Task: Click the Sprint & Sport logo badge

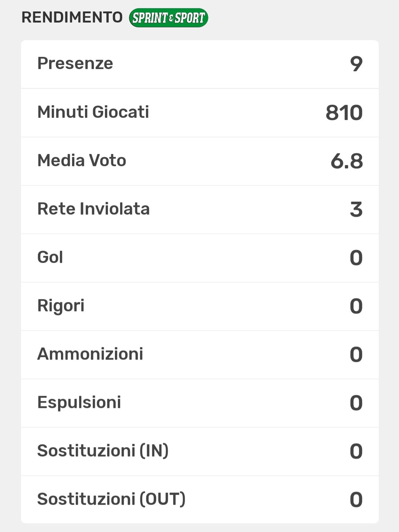Action: 168,18
